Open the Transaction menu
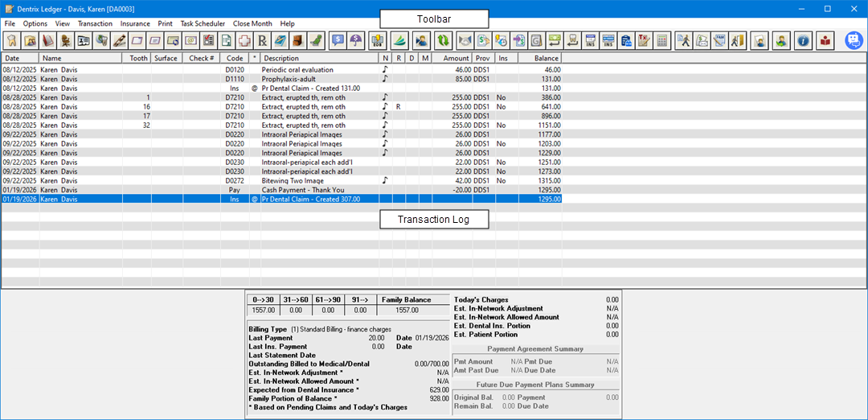This screenshot has height=420, width=868. 95,23
